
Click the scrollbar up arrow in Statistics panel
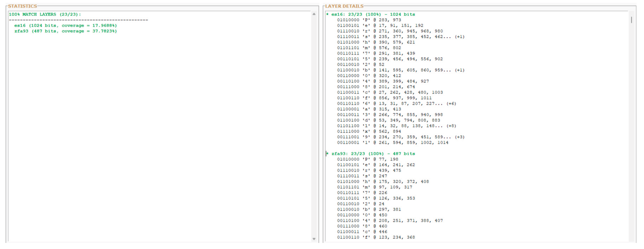coord(314,14)
